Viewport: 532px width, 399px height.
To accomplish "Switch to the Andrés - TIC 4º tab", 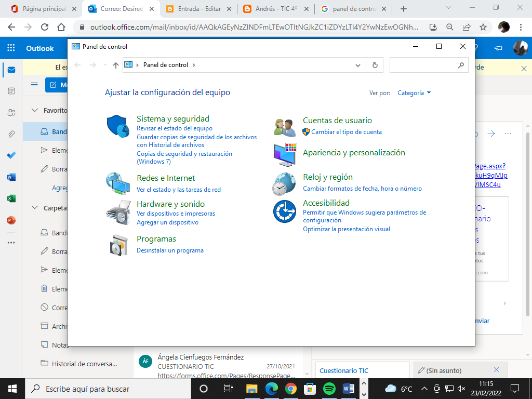I will (x=276, y=9).
